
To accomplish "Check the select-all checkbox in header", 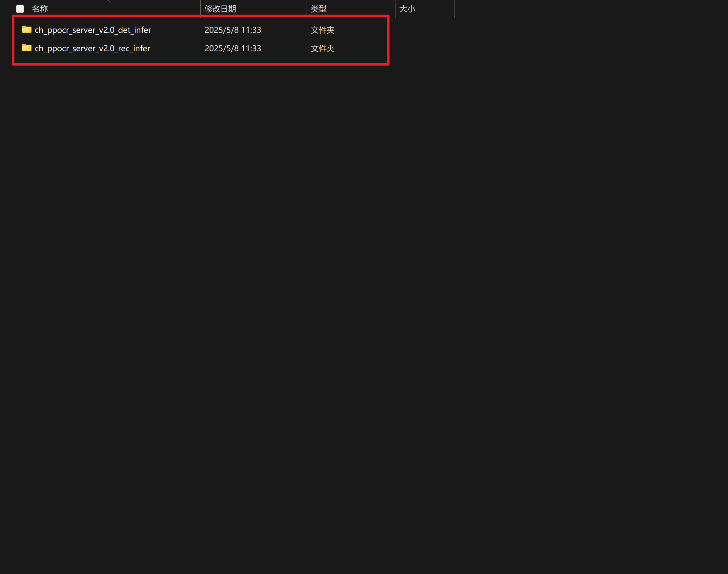I will click(20, 9).
